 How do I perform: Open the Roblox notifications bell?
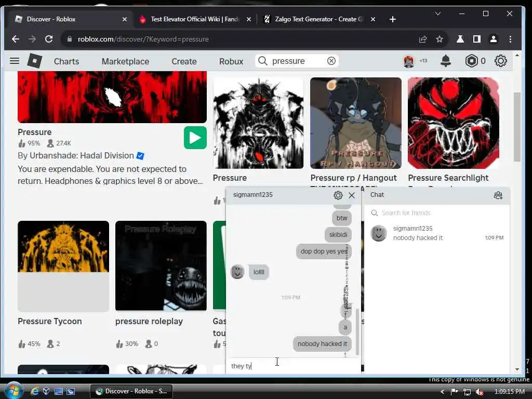[x=445, y=61]
